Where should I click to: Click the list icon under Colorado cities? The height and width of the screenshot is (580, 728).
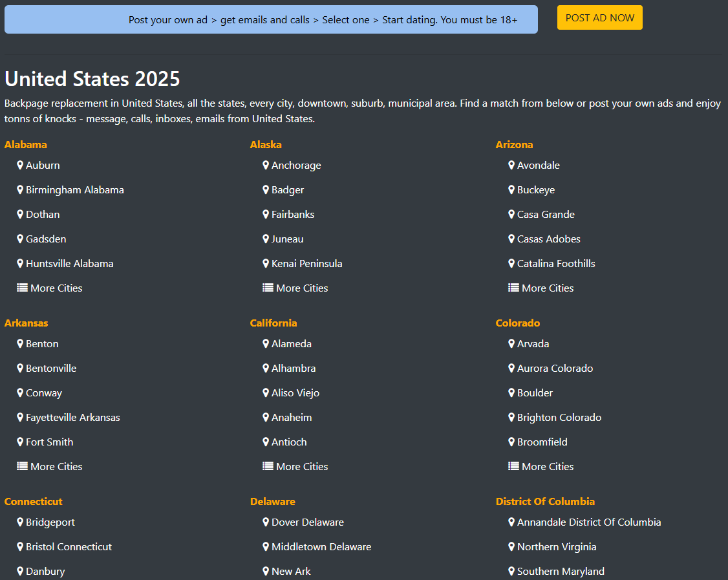click(x=513, y=467)
